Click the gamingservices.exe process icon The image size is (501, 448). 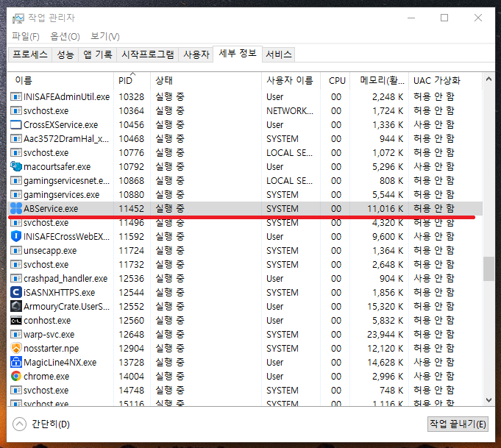[16, 195]
